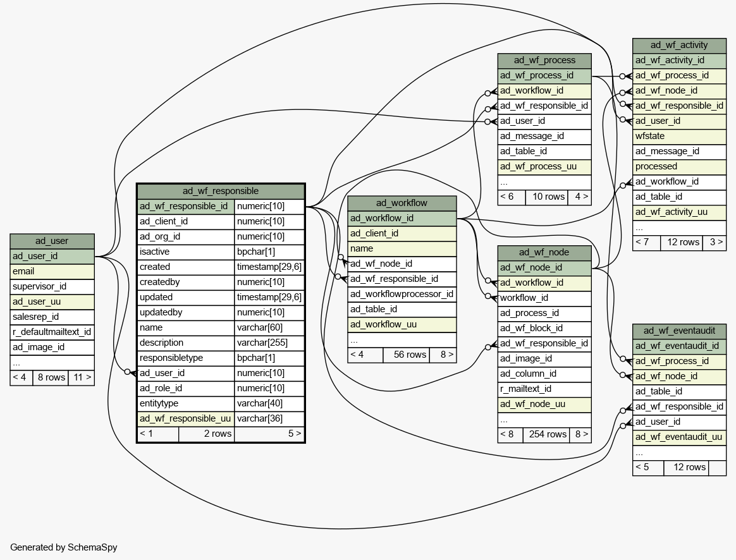The width and height of the screenshot is (736, 560).
Task: Select the email column in ad_user
Action: pos(52,272)
